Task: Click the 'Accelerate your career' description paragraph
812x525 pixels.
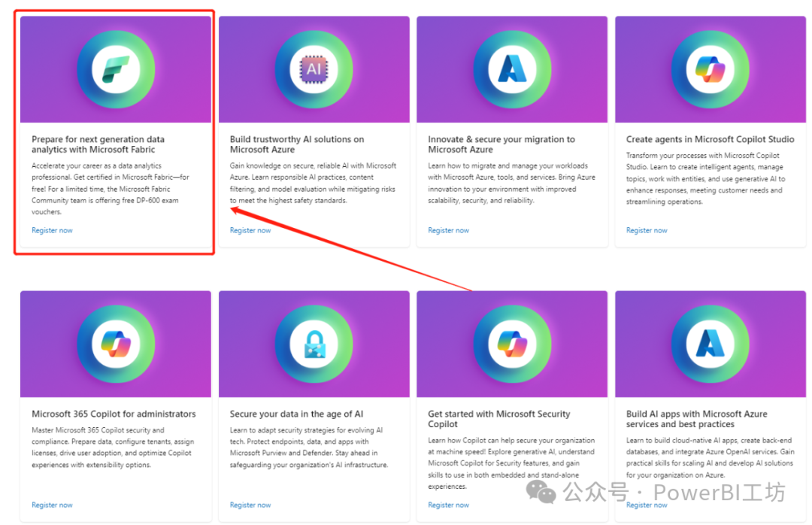Action: pos(111,190)
